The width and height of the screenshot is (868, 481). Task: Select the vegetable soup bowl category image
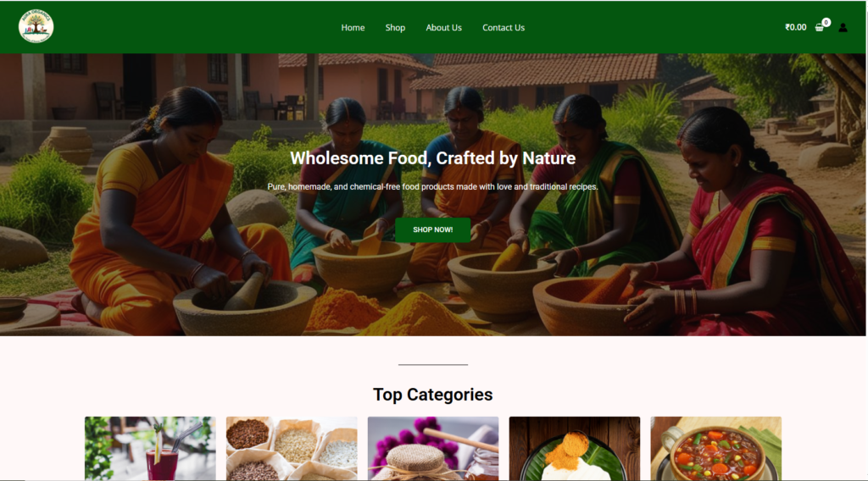715,448
